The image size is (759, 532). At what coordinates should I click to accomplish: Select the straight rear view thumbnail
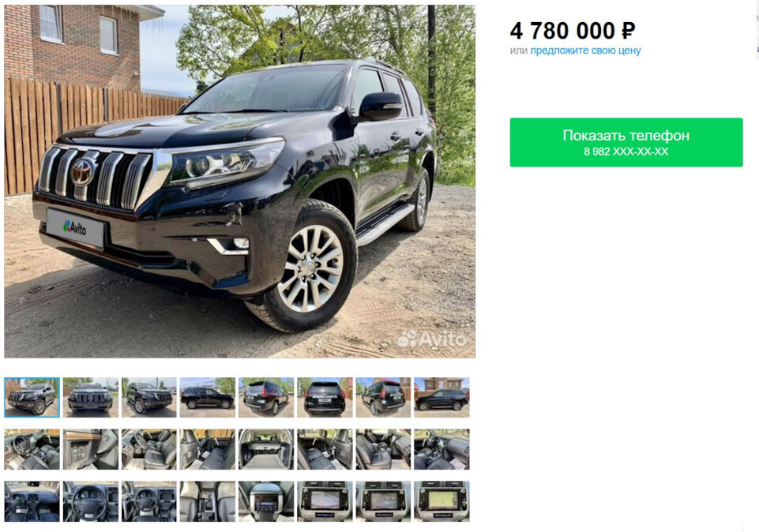tap(325, 397)
